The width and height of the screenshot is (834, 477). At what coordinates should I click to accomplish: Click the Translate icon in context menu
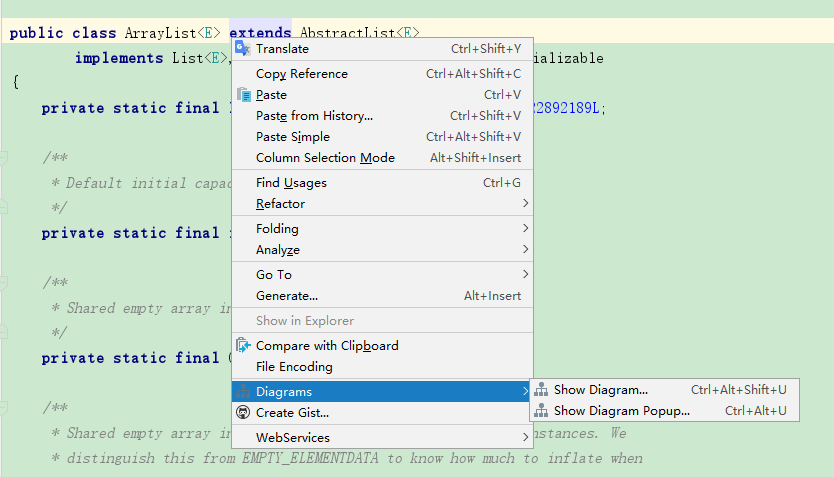[243, 48]
